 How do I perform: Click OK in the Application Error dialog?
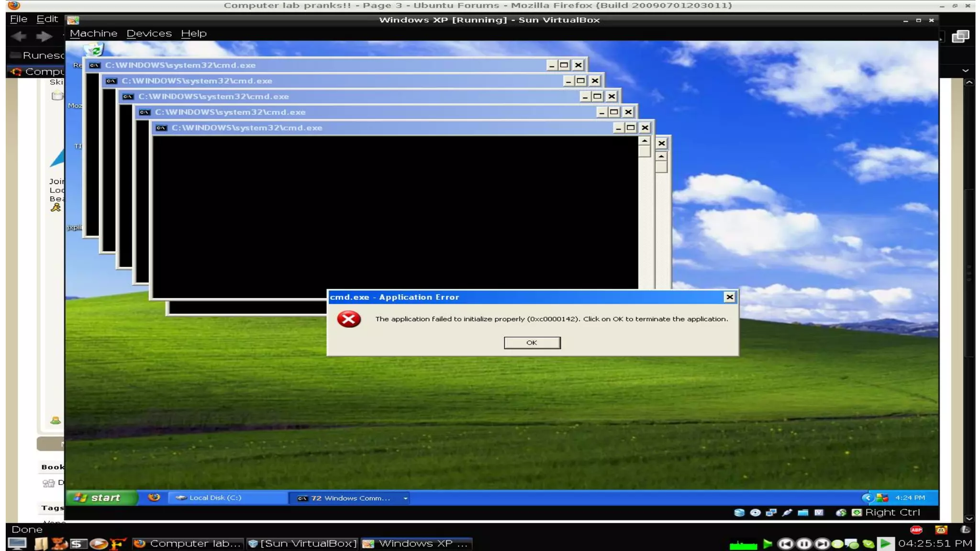coord(532,342)
